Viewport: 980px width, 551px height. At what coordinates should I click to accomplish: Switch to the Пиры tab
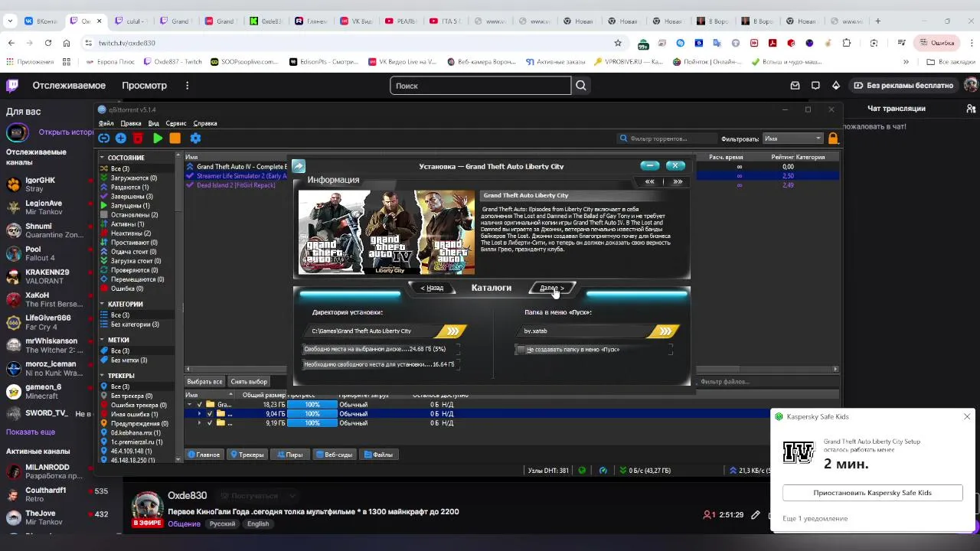pyautogui.click(x=290, y=455)
